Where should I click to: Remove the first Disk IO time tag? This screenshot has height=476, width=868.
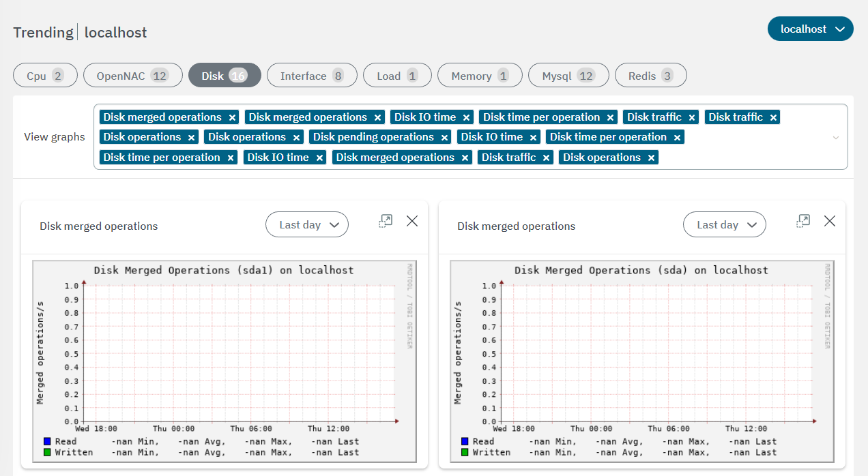click(467, 118)
